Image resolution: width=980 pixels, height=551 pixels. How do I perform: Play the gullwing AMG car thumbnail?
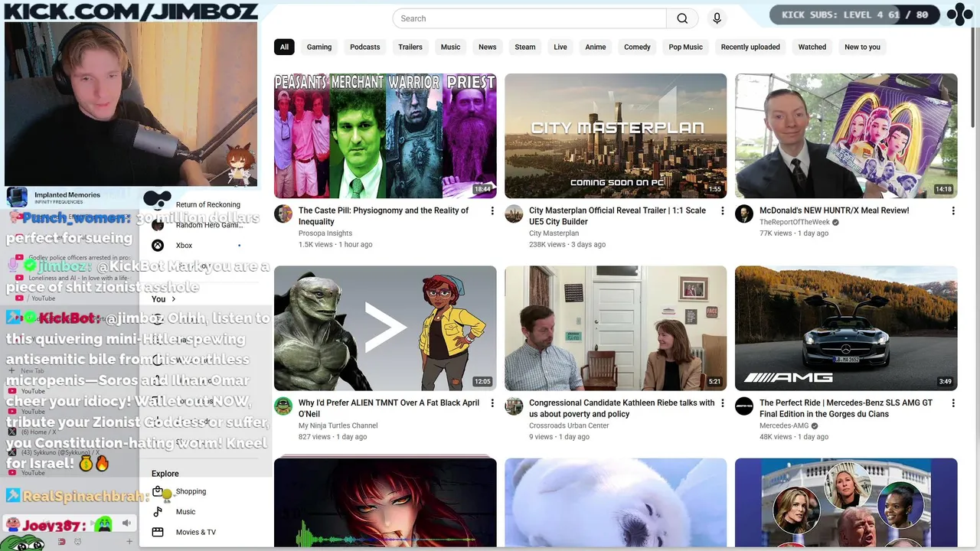pos(846,328)
